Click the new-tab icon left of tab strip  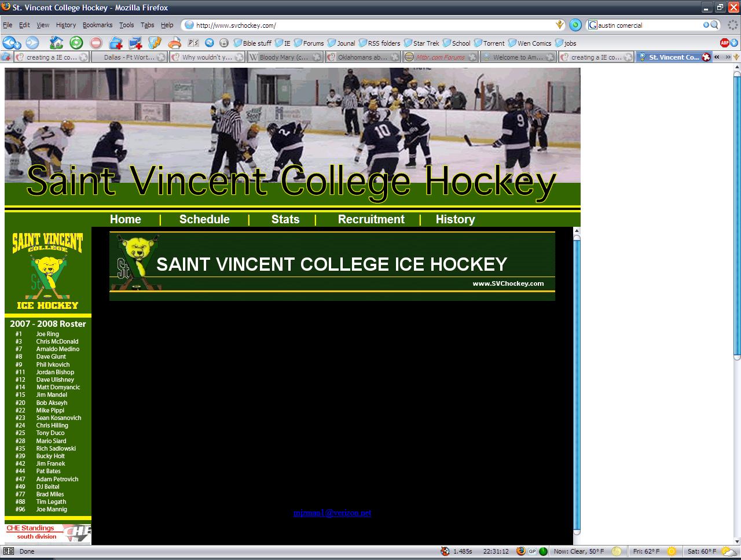[x=6, y=57]
